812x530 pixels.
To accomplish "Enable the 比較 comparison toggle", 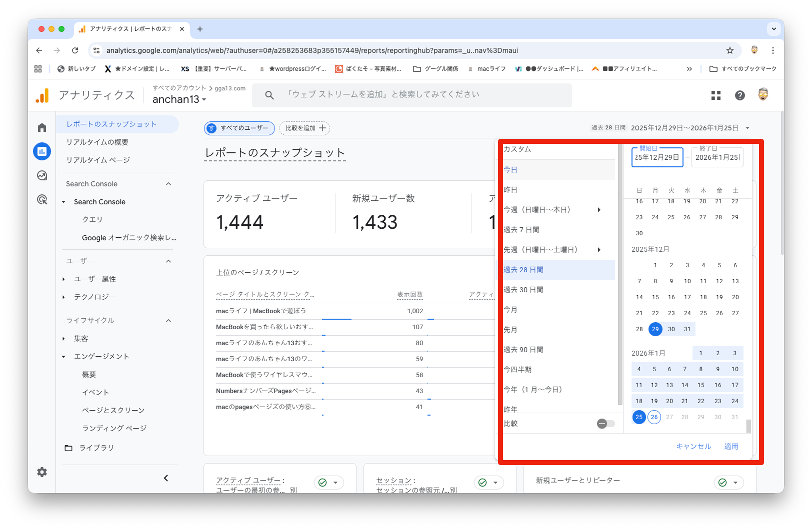I will 605,424.
